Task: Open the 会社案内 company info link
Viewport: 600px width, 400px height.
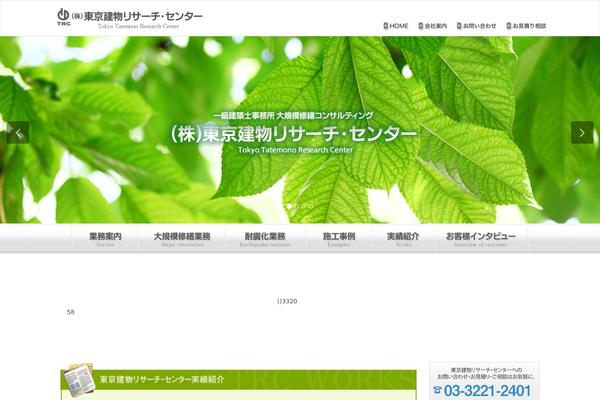Action: (436, 26)
